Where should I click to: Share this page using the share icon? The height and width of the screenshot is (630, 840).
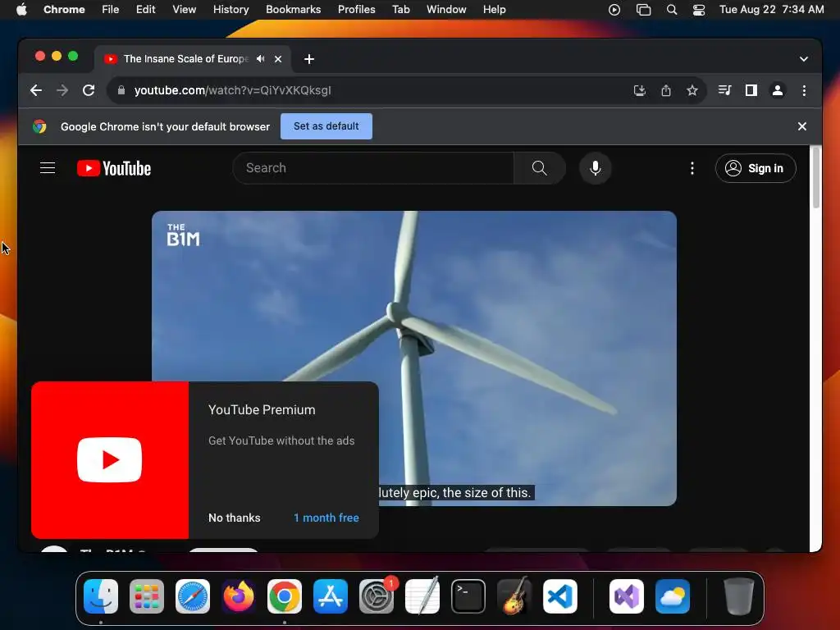(x=666, y=90)
